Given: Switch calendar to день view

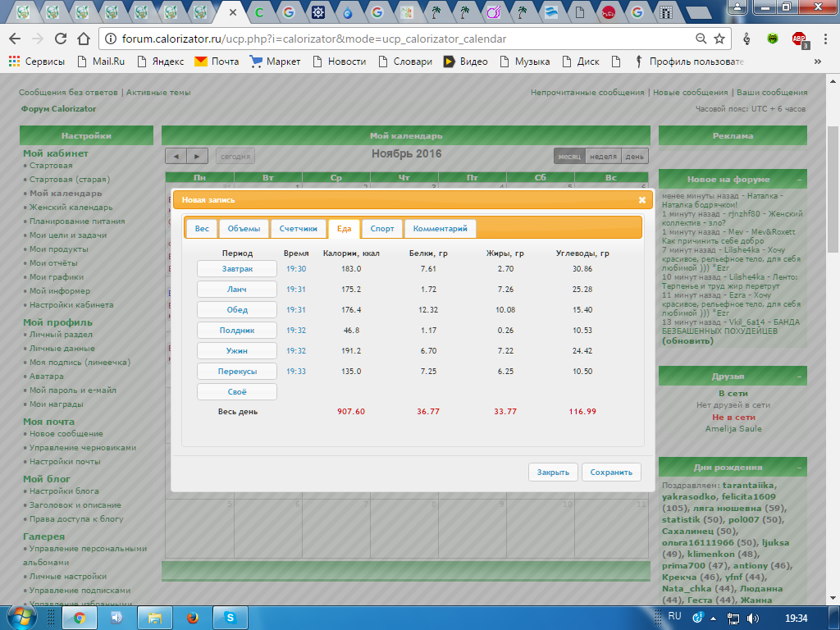Looking at the screenshot, I should tap(635, 157).
